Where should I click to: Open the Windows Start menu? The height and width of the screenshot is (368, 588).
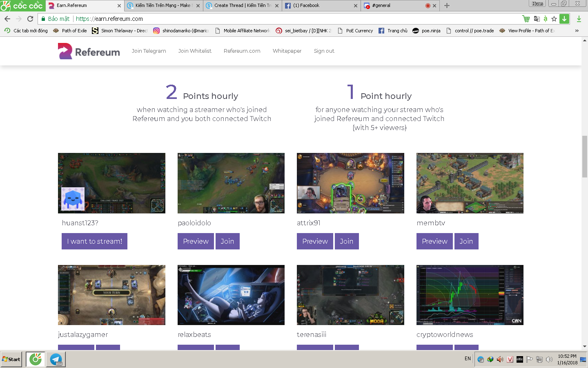[x=11, y=359]
